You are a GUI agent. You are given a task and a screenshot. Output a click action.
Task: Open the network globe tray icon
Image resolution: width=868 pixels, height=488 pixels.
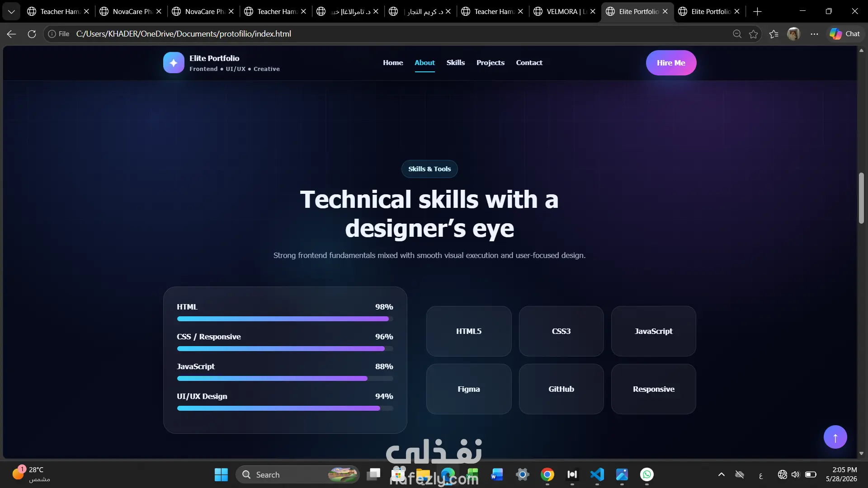[782, 474]
